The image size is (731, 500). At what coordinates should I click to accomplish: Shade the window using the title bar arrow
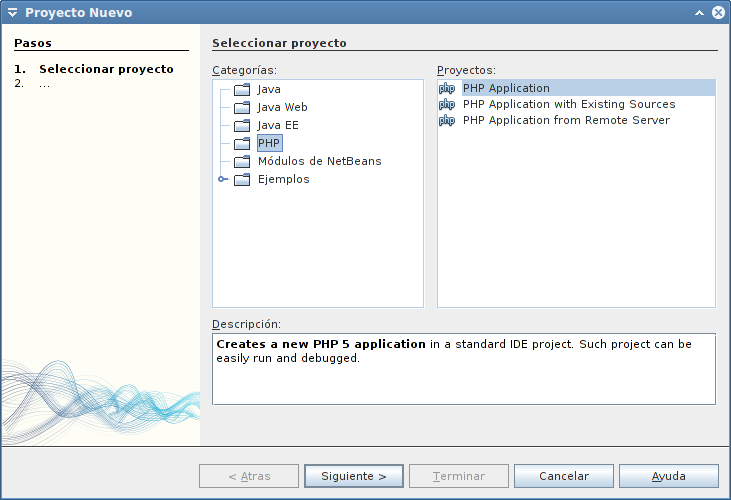[x=699, y=13]
